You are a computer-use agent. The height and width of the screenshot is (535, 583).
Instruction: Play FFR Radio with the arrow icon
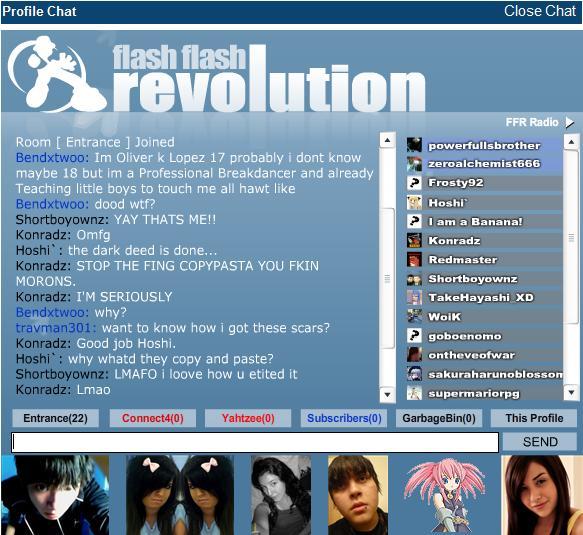point(570,122)
